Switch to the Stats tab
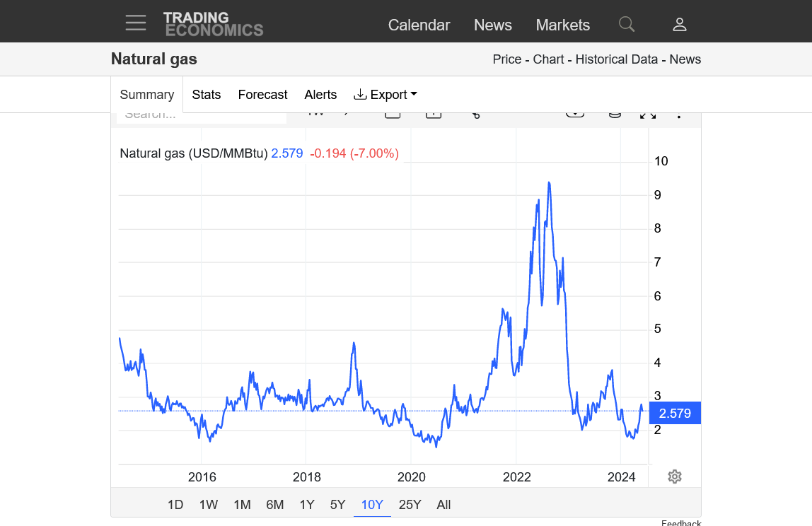 (206, 95)
